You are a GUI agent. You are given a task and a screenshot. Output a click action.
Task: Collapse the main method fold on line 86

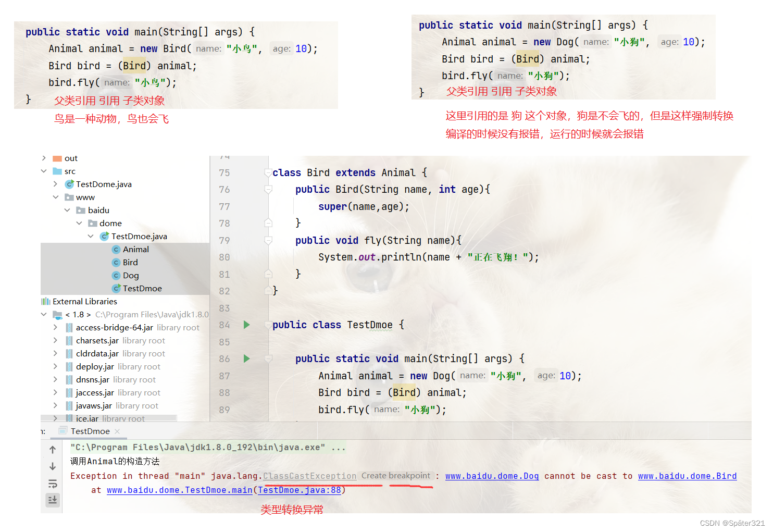(268, 359)
